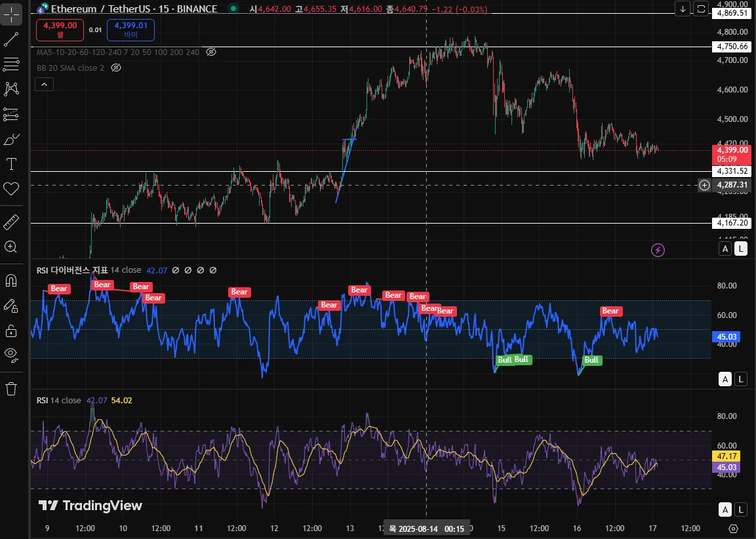Click the purple 45.03 RSI value label
756x539 pixels.
pyautogui.click(x=726, y=467)
